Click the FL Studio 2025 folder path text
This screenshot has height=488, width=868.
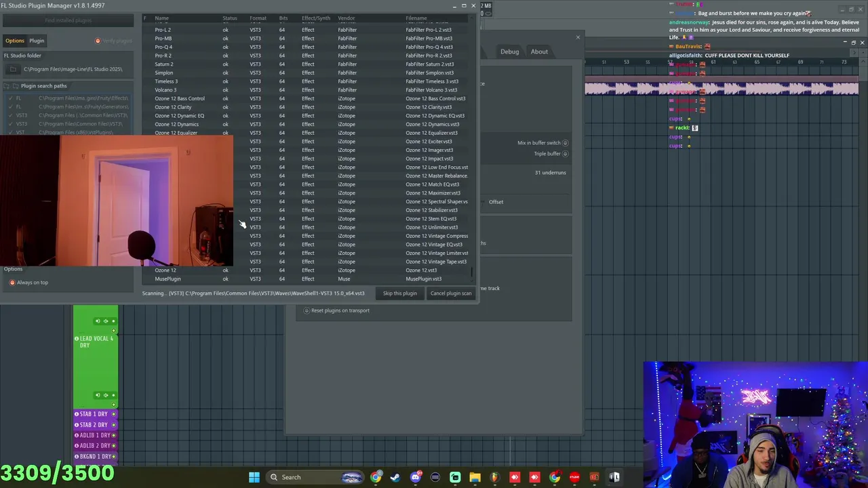click(x=73, y=69)
